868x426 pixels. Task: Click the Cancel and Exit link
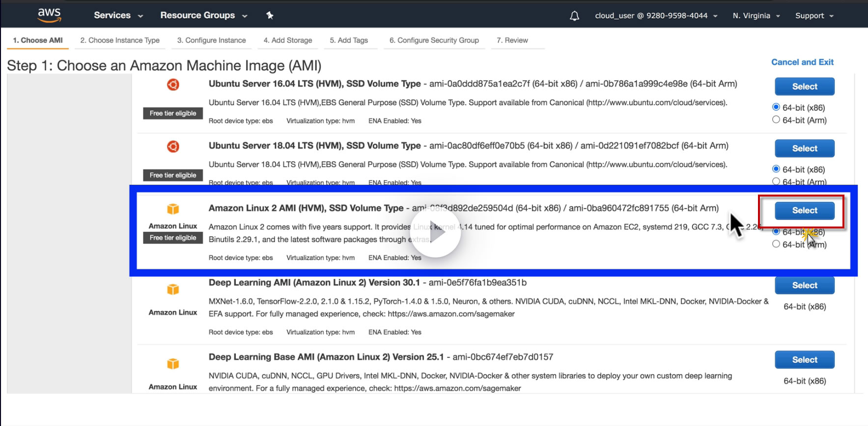[802, 62]
